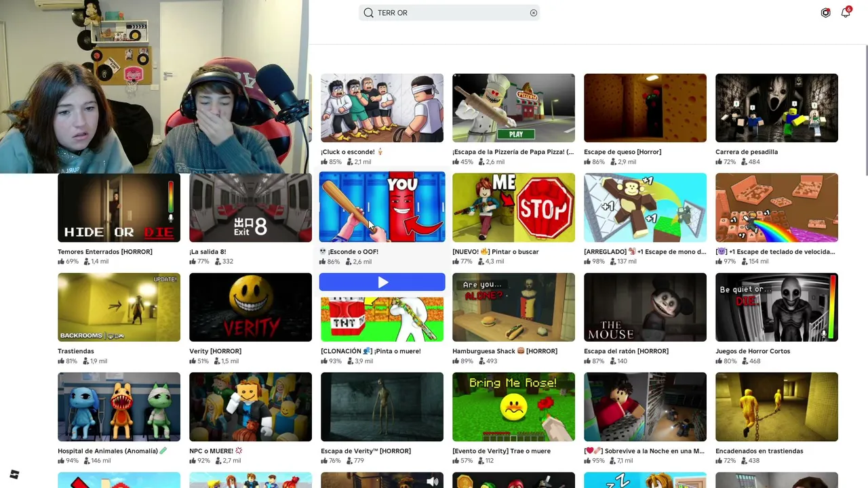
Task: Click the speaker icon on the bottom-row thumbnail
Action: pos(433,481)
